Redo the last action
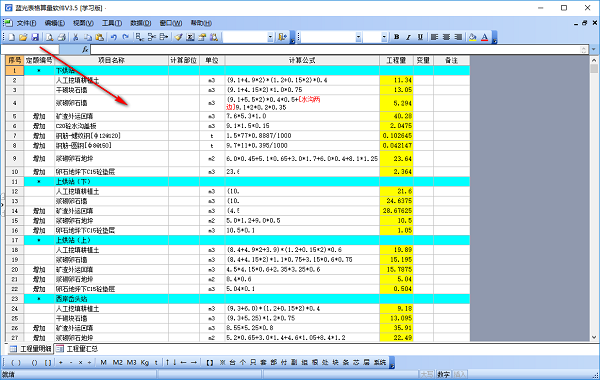 [126, 37]
